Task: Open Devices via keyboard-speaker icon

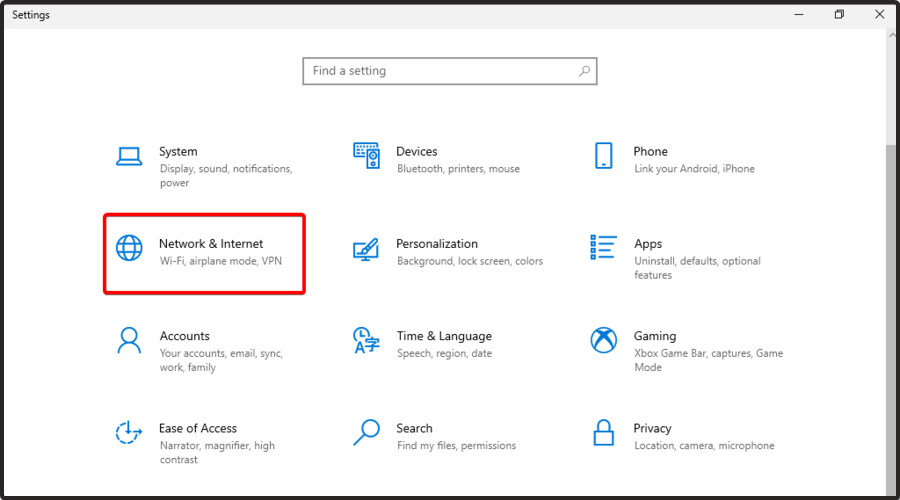Action: point(366,156)
